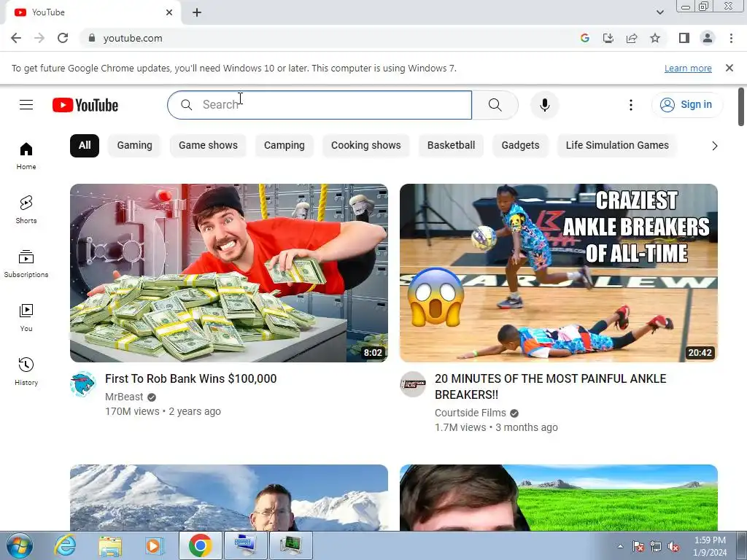Open MrBeast channel avatar
Image resolution: width=747 pixels, height=560 pixels.
coord(83,384)
